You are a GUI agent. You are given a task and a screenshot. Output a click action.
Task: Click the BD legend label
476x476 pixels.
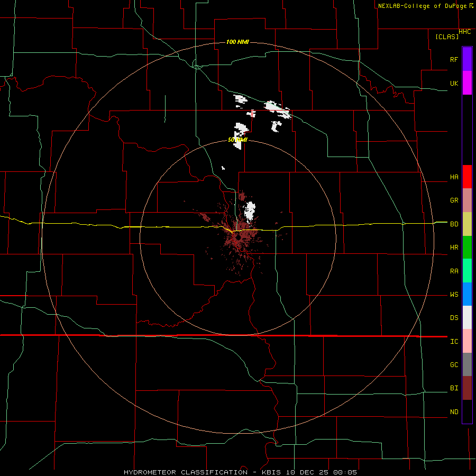coord(454,224)
